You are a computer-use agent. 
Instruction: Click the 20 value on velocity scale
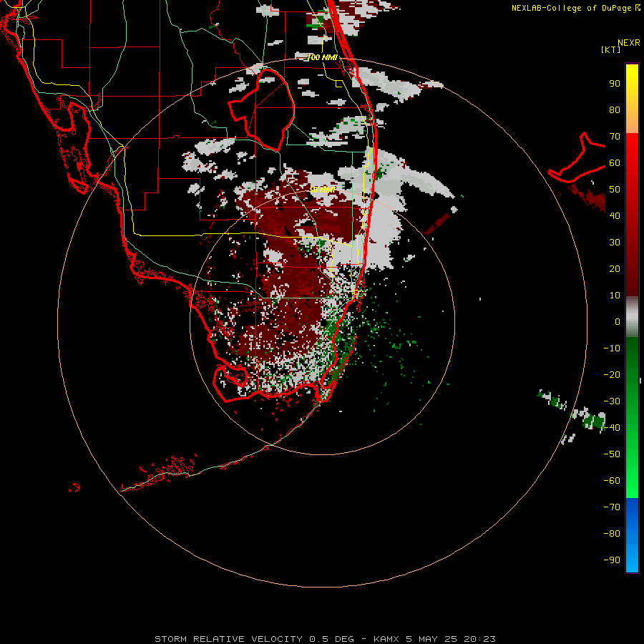(x=615, y=269)
